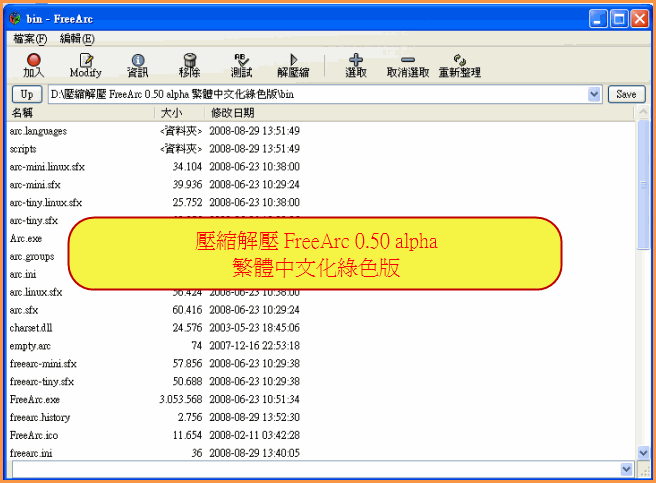Sort by the 大小 (Size) column header
The image size is (656, 483).
point(171,113)
